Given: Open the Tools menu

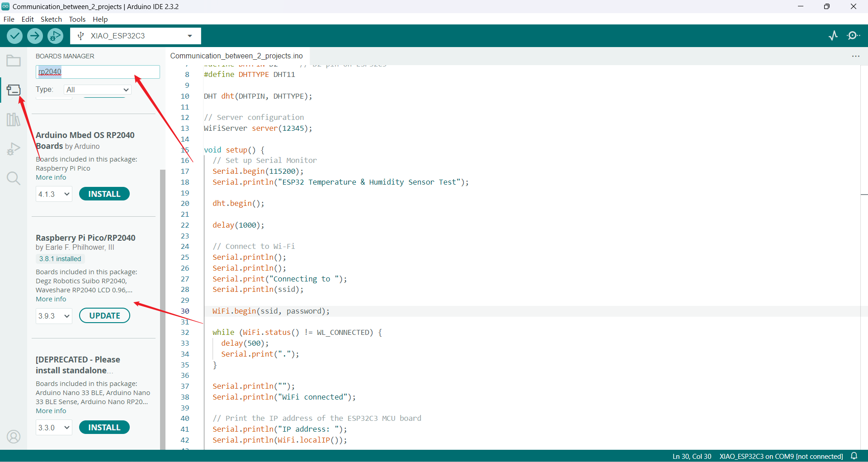Looking at the screenshot, I should 77,19.
